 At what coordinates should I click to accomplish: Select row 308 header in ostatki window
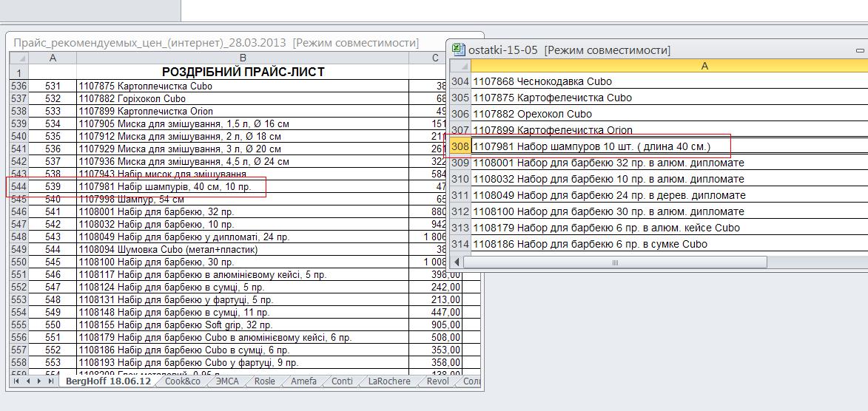tap(460, 146)
